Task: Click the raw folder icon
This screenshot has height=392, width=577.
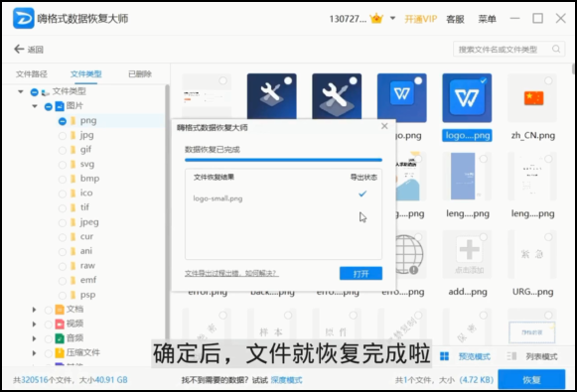Action: tap(72, 266)
